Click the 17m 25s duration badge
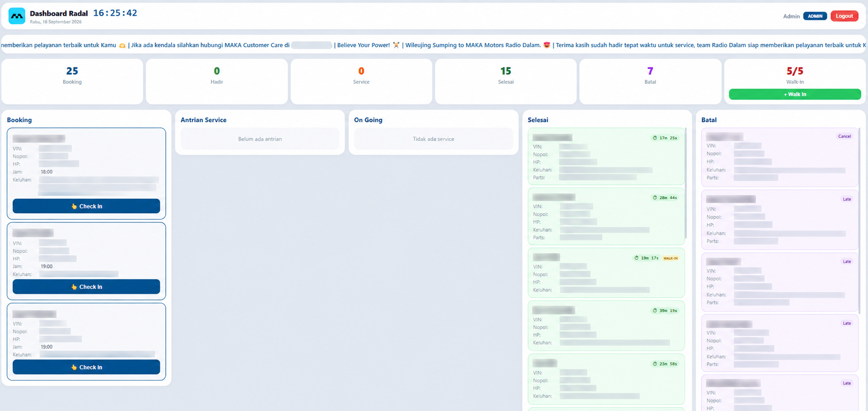 (x=665, y=138)
